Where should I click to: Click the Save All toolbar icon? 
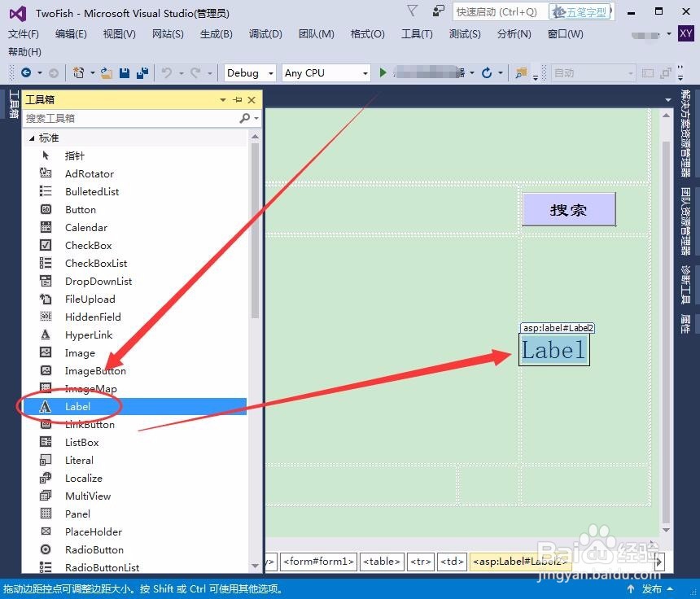pyautogui.click(x=142, y=72)
